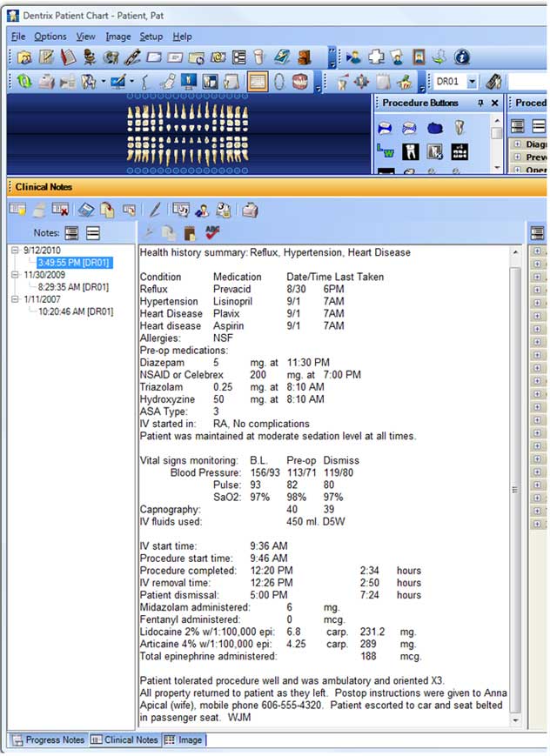Click the 'Health history summary' line in the note

275,252
